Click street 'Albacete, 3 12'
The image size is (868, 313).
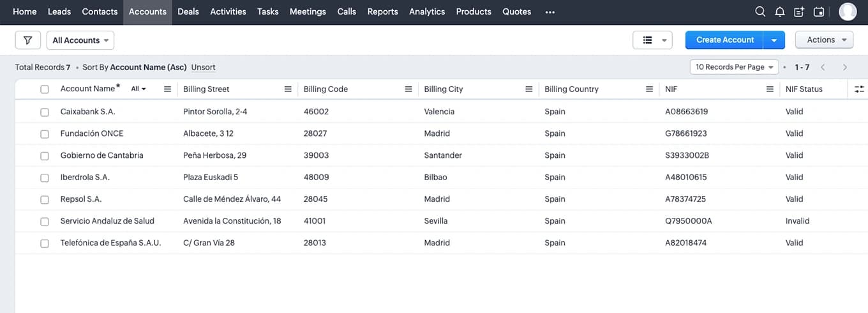point(208,134)
